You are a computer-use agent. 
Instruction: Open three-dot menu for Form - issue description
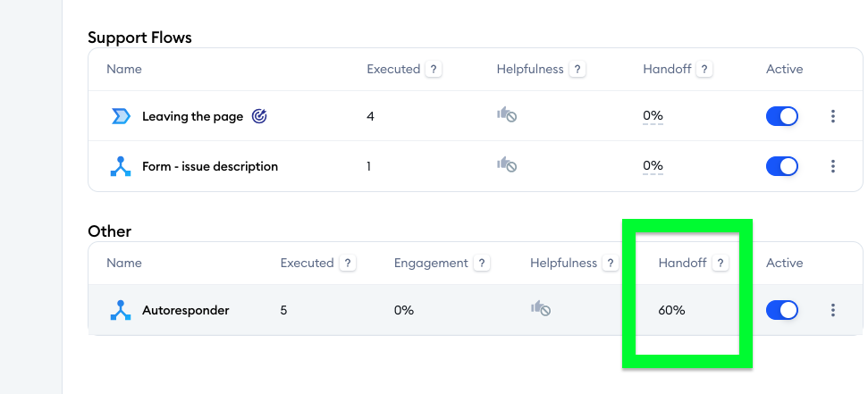point(832,166)
